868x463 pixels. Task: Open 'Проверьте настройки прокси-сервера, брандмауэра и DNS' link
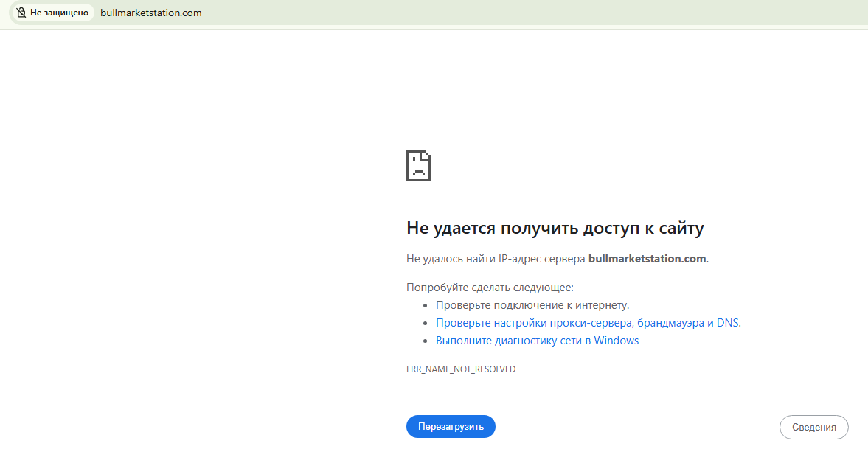coord(587,323)
